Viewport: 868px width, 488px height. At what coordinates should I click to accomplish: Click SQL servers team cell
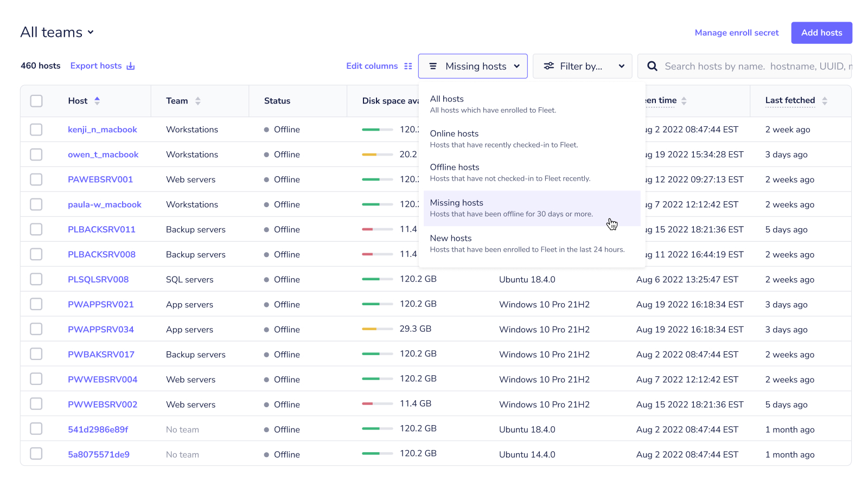point(190,279)
